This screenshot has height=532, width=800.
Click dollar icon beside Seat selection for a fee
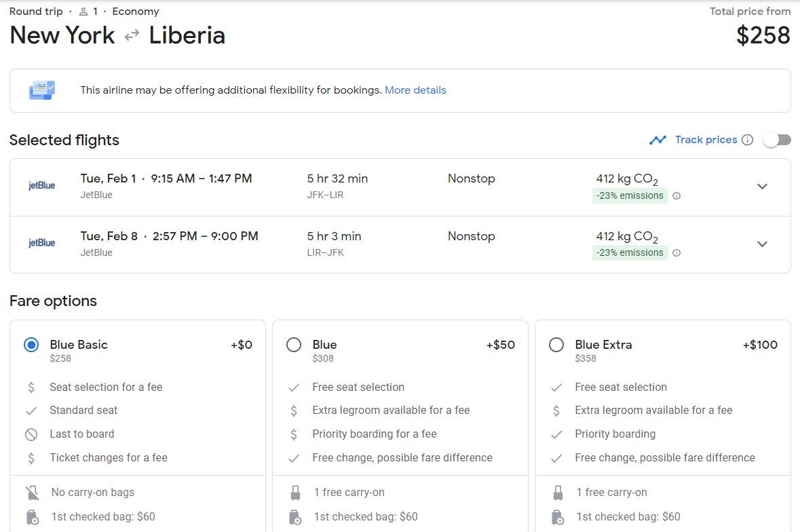[31, 387]
